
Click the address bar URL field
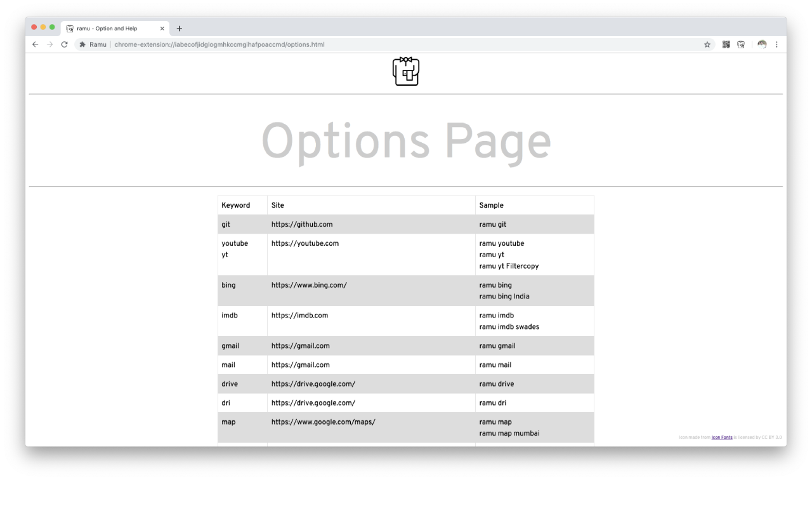tap(393, 44)
